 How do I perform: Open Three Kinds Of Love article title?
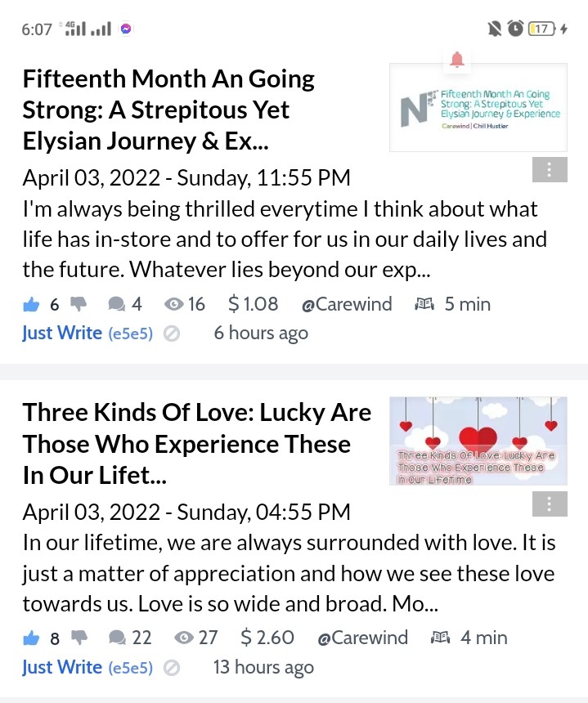[x=197, y=444]
